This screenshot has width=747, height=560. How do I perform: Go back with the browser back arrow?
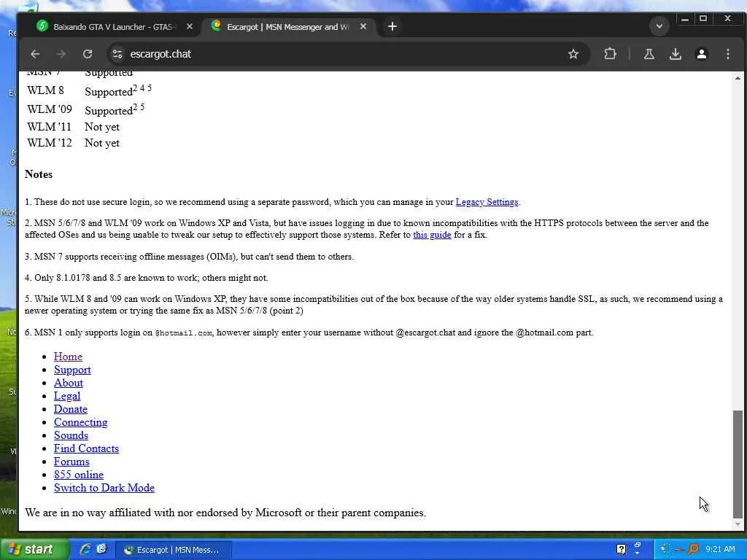pyautogui.click(x=35, y=54)
